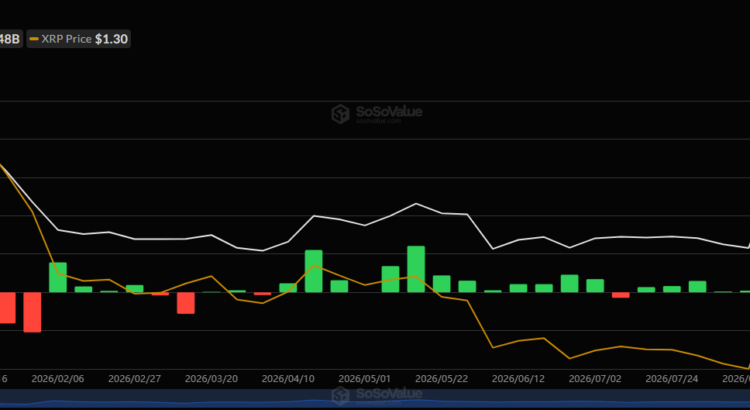
Task: Select the tallest green inflow bar
Action: point(416,269)
